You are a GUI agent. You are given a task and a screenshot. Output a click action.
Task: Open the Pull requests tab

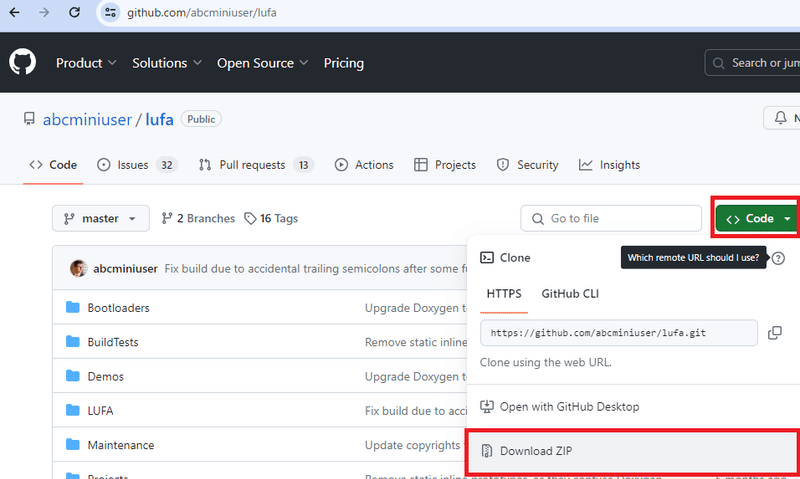pos(256,165)
